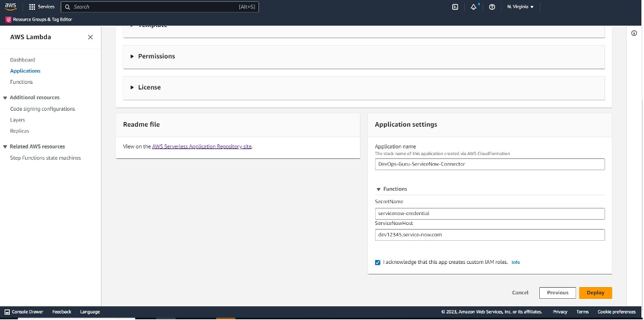Viewport: 644px width, 320px height.
Task: Open Layers in sidebar
Action: pyautogui.click(x=17, y=120)
